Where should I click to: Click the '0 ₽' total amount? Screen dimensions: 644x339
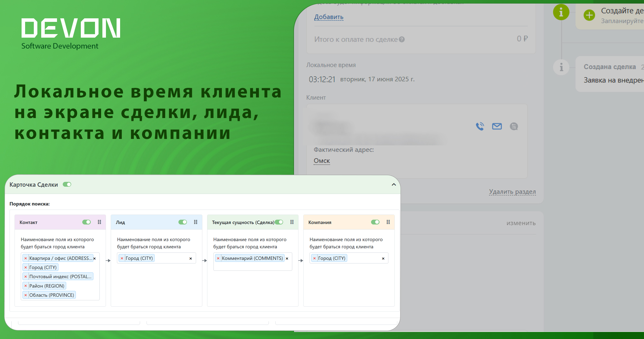click(x=522, y=39)
